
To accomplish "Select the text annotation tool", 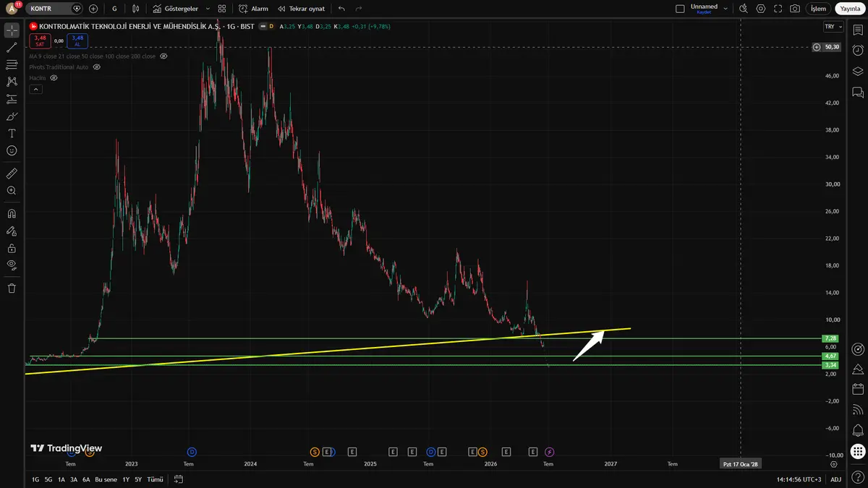I will [12, 133].
